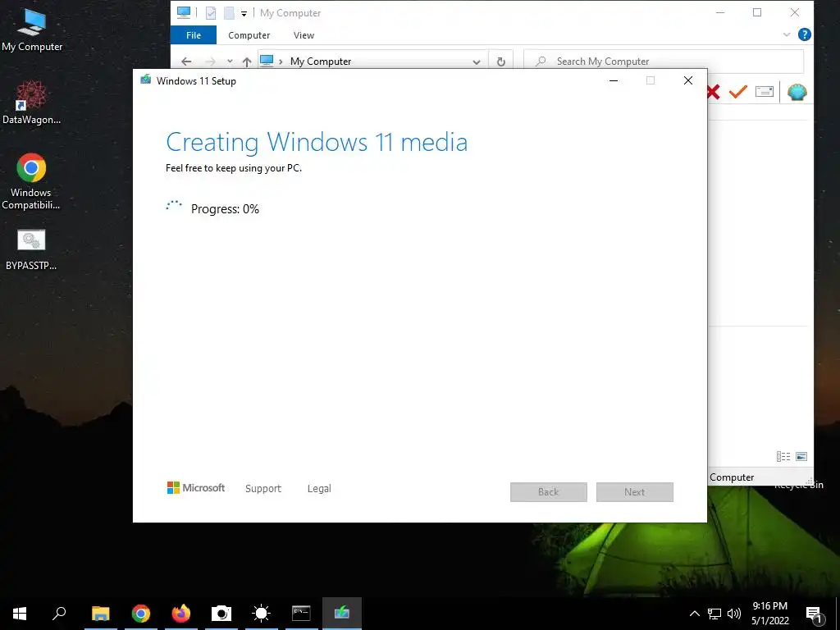The height and width of the screenshot is (630, 840).
Task: Open Windows Compatibility Chrome shortcut on desktop
Action: 31,181
